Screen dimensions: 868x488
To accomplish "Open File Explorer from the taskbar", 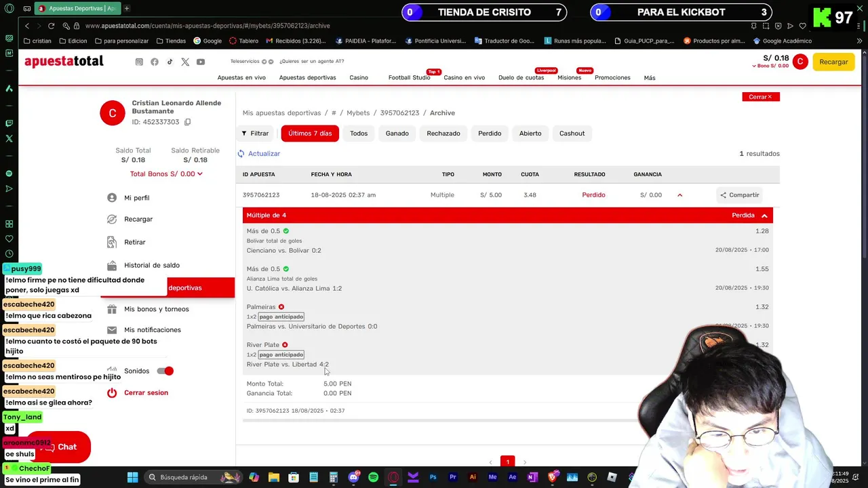I will click(x=274, y=477).
